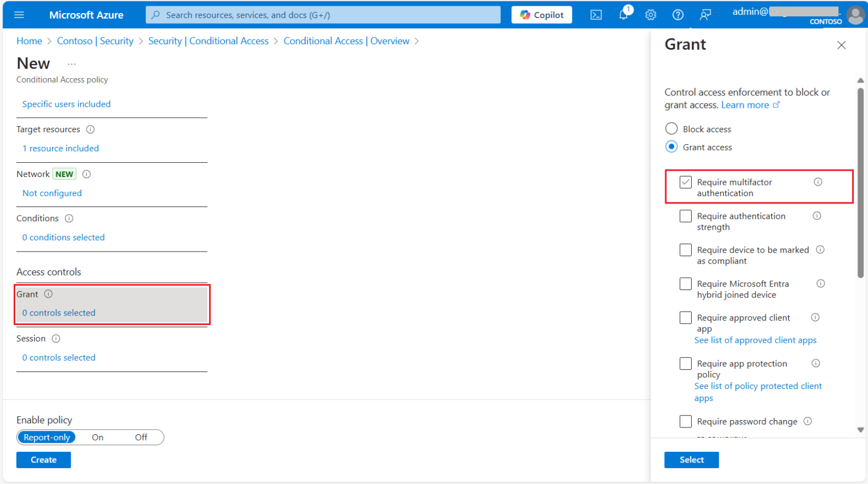868x484 pixels.
Task: Click the info icon next to Network
Action: 86,174
